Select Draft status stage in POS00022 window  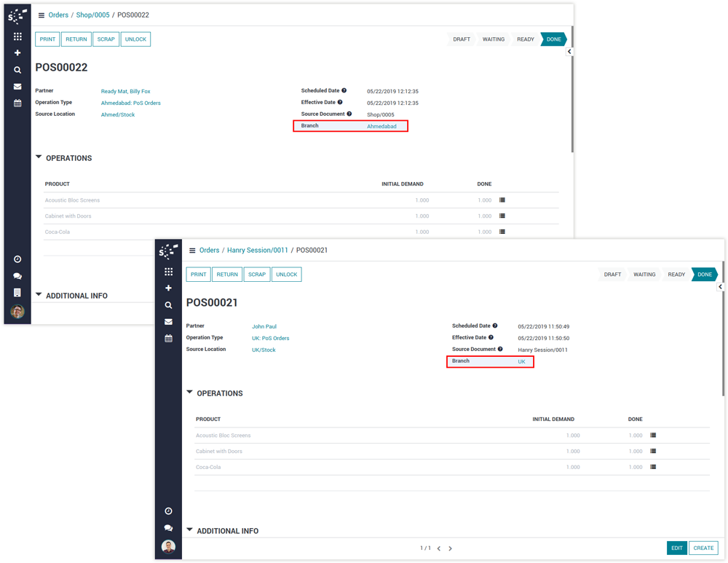click(462, 39)
